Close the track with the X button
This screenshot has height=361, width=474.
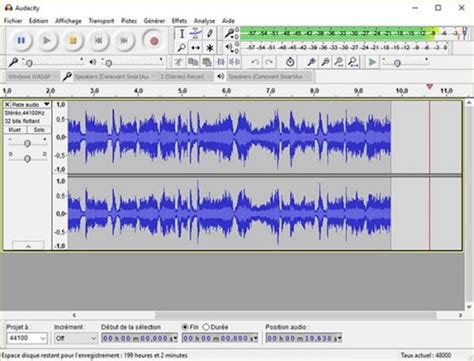tap(7, 105)
